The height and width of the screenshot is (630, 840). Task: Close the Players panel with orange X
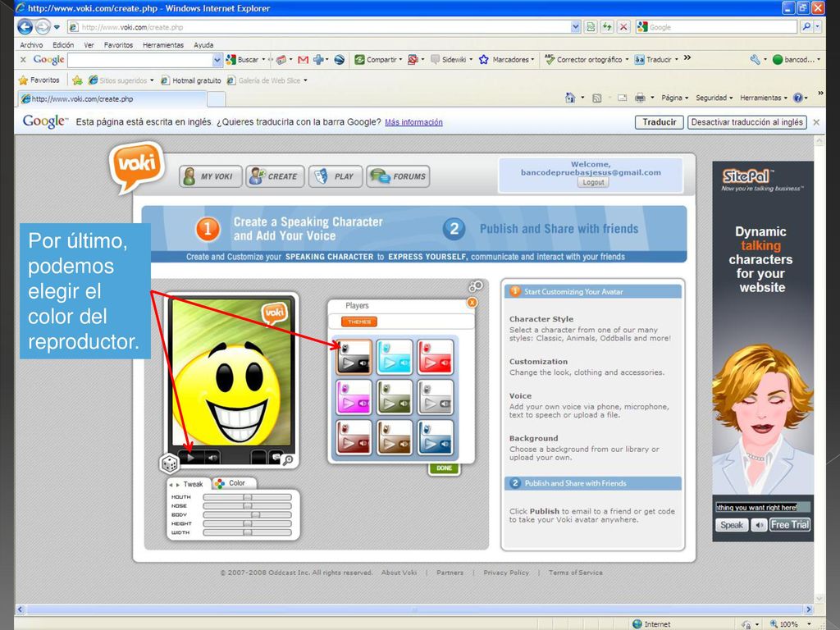point(472,303)
